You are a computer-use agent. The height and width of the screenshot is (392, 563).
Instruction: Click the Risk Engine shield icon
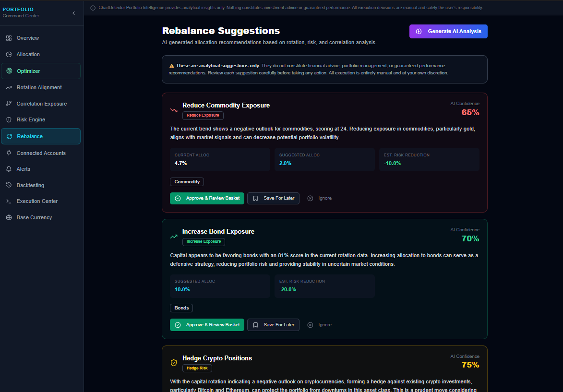pyautogui.click(x=9, y=119)
